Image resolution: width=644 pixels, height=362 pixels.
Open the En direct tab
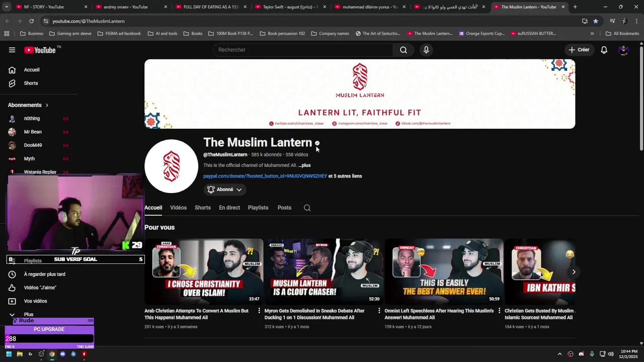point(229,208)
